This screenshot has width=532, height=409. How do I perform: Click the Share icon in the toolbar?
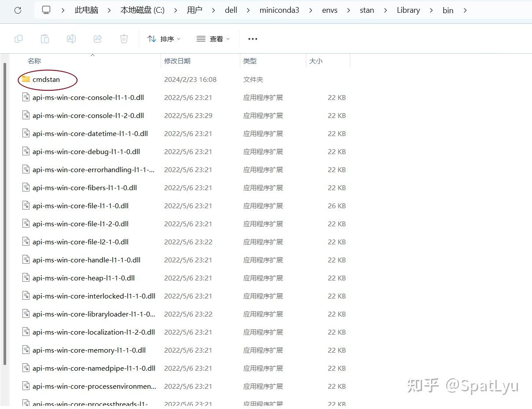97,39
